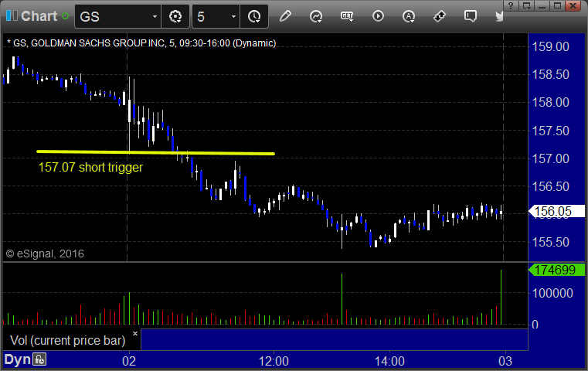Click the 158.50 price axis label
588x371 pixels.
tap(550, 74)
